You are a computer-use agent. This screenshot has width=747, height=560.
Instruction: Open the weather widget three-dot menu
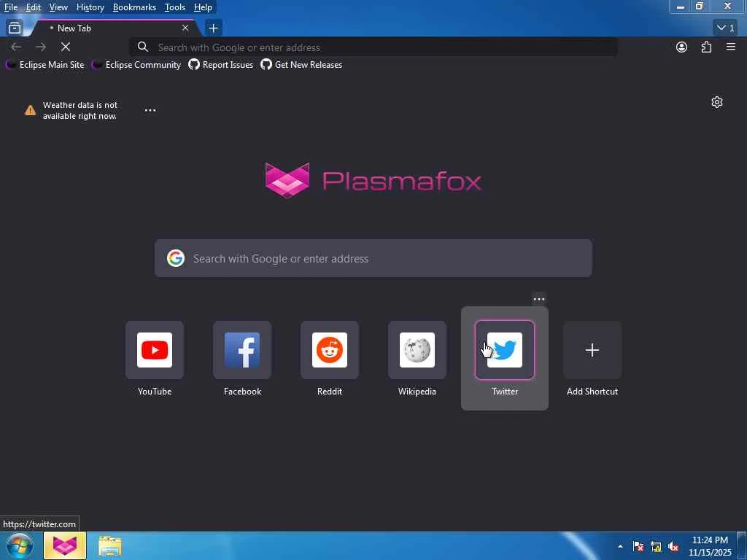point(150,110)
